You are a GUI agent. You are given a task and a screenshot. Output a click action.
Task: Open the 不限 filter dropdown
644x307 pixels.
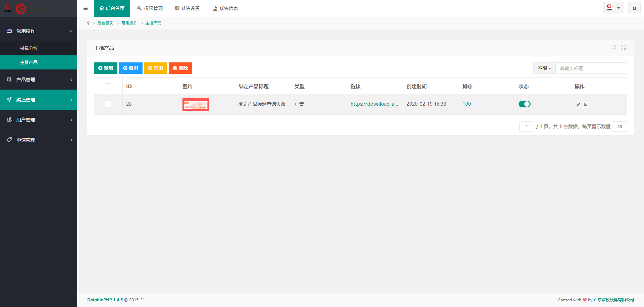pyautogui.click(x=544, y=68)
